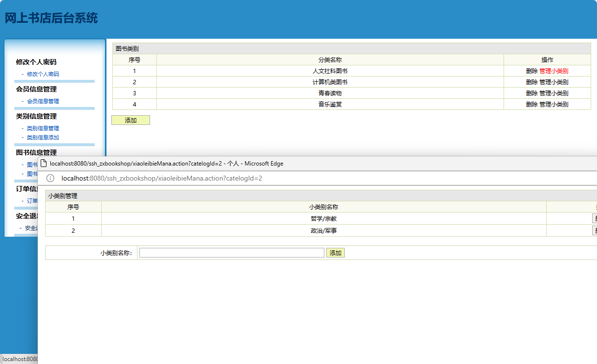Open 类别信息添加 sidebar link
Viewport: 597px width, 364px height.
click(43, 137)
